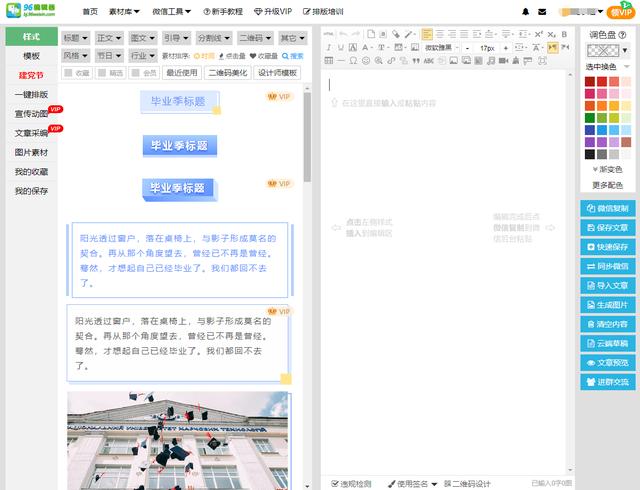Tick the 精选 filter checkbox

coord(102,73)
